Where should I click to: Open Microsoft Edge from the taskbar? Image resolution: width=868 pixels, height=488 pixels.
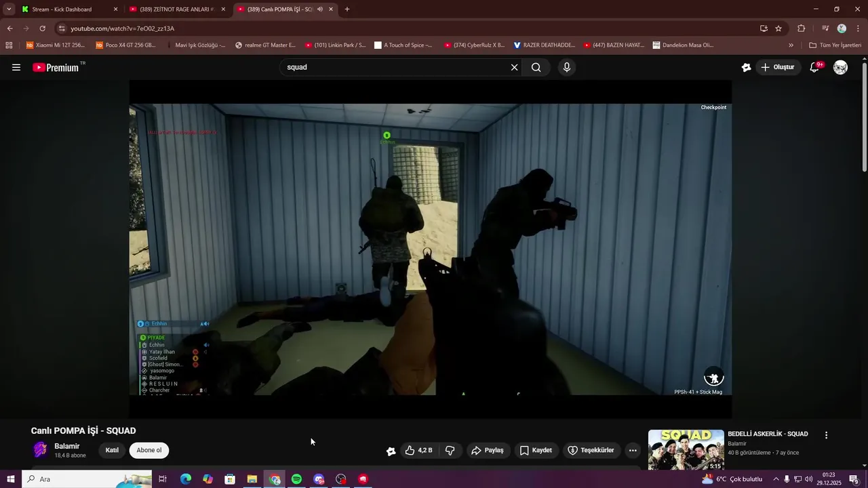click(x=185, y=479)
